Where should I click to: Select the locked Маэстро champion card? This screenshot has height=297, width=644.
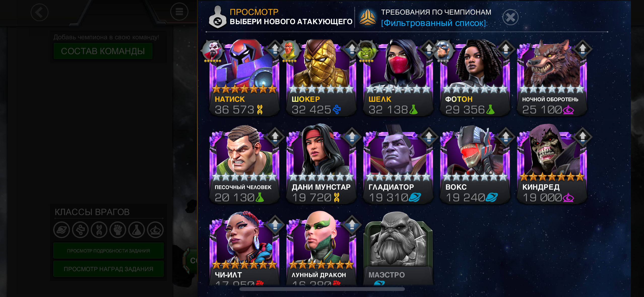pos(398,249)
